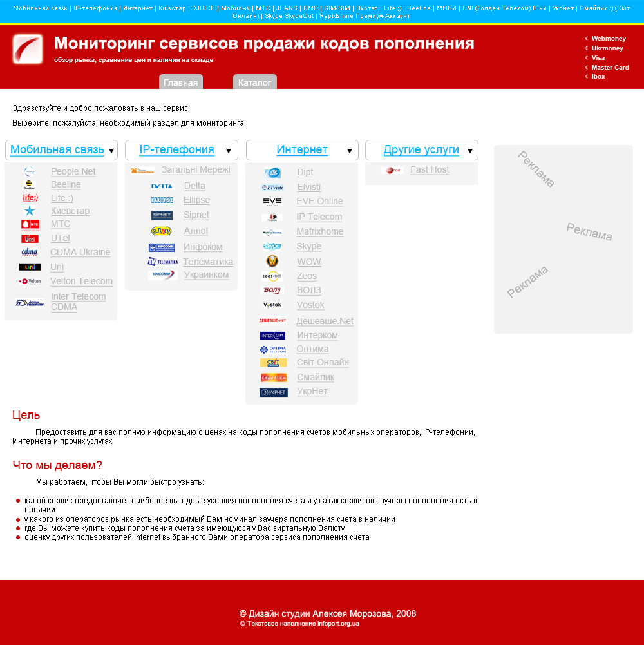644x645 pixels.
Task: Click the Matrixhome logo icon
Action: coord(272,233)
